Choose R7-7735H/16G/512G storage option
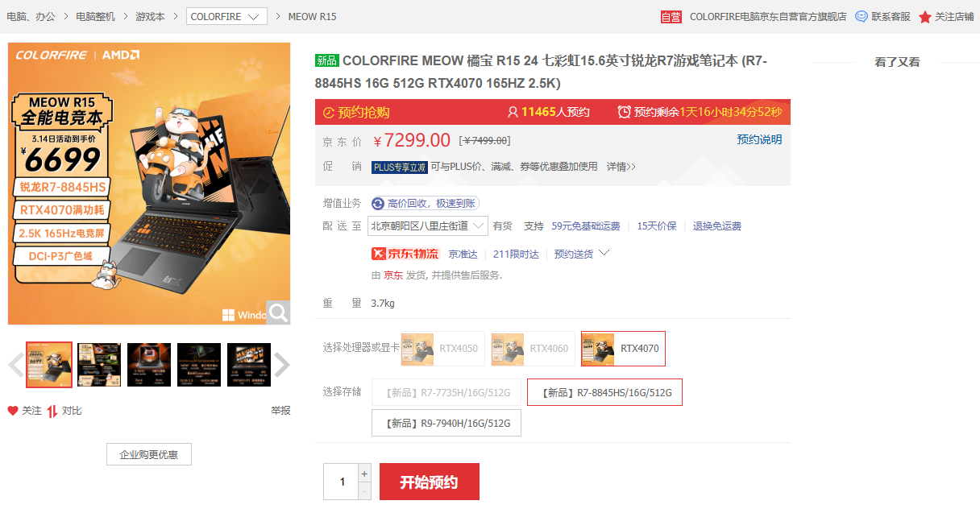Screen dimensions: 980x513 [446, 392]
